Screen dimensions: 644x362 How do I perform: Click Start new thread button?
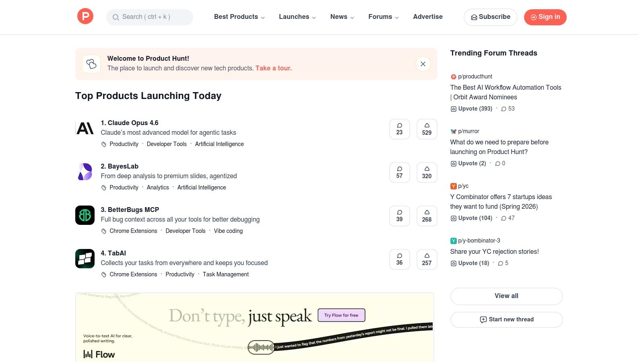(x=506, y=319)
